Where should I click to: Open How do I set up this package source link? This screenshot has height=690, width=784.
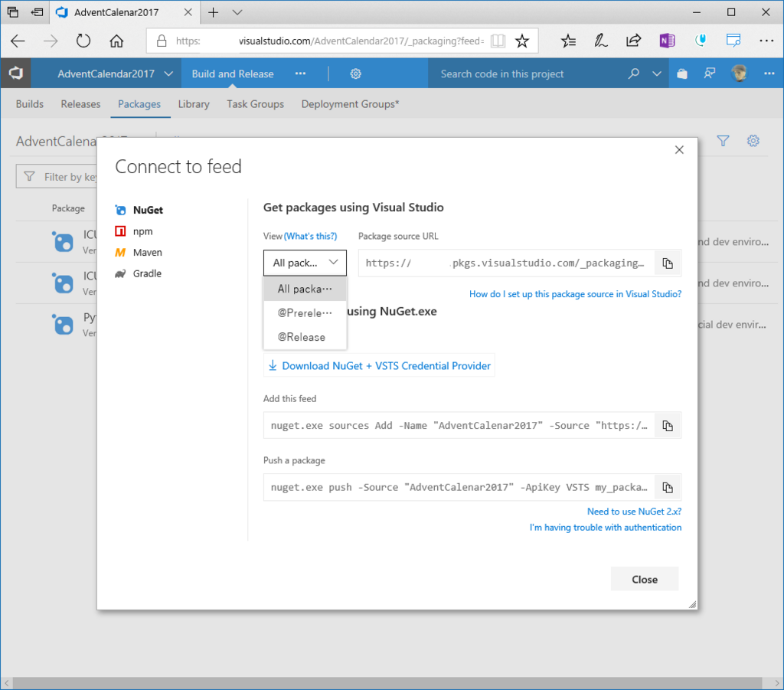point(575,294)
